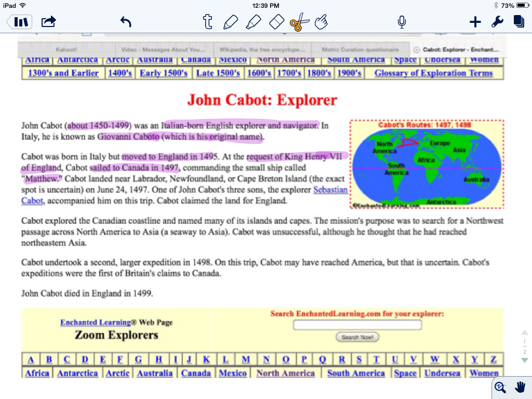Start audio recording with microphone
Screen dimensions: 532x399
tap(401, 22)
